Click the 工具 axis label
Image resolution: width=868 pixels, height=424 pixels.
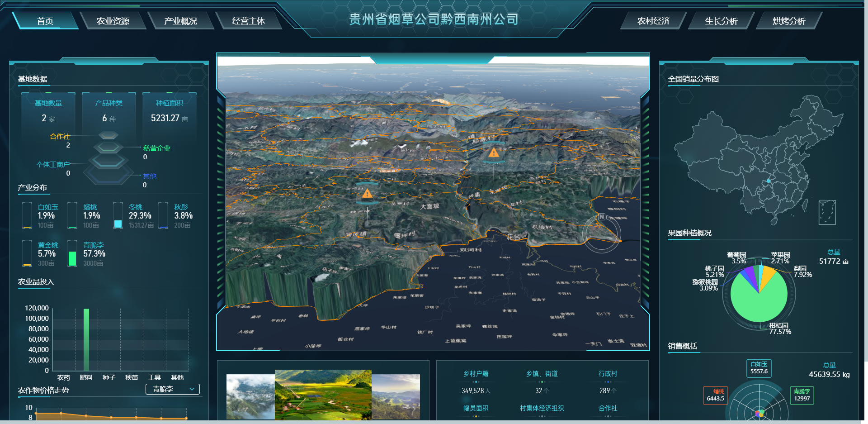point(155,377)
